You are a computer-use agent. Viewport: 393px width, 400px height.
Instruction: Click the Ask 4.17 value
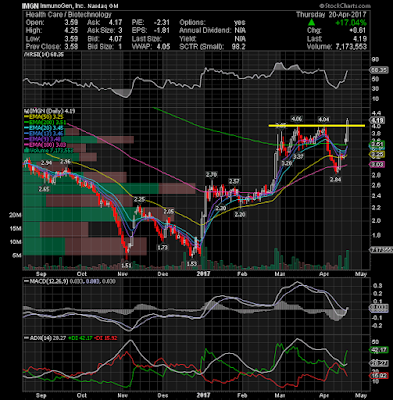pyautogui.click(x=115, y=22)
